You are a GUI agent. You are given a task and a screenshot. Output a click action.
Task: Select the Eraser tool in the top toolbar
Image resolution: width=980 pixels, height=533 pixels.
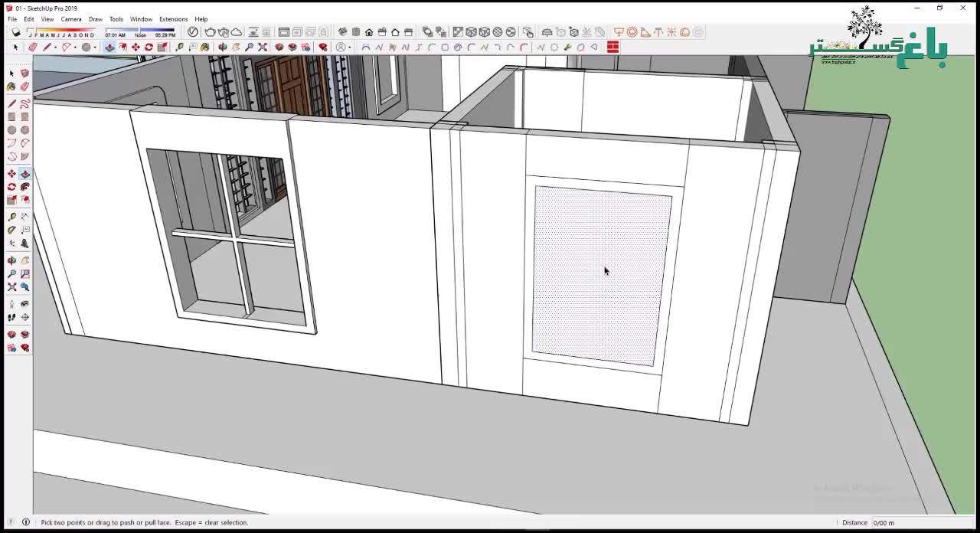(x=32, y=47)
